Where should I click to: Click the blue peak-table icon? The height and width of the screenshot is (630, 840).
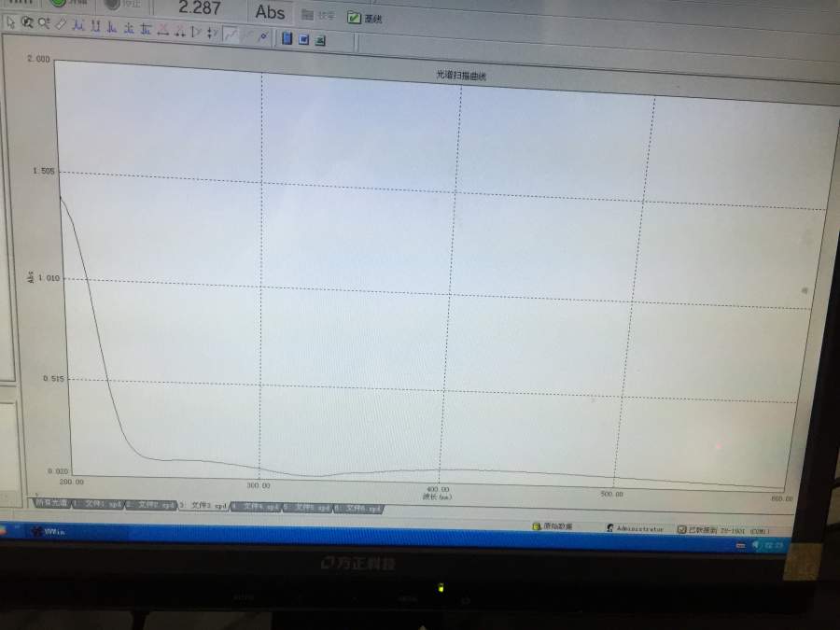point(146,29)
